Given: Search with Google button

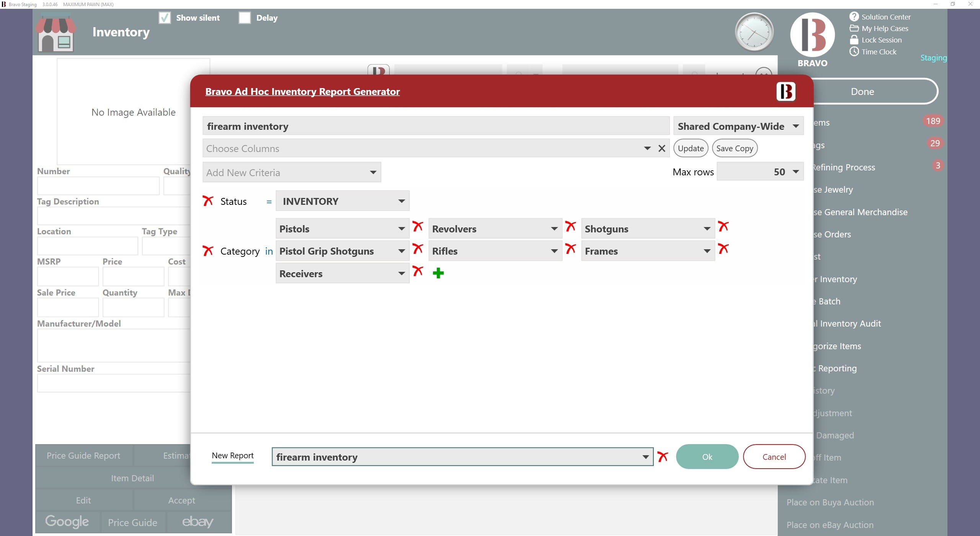Looking at the screenshot, I should (67, 522).
